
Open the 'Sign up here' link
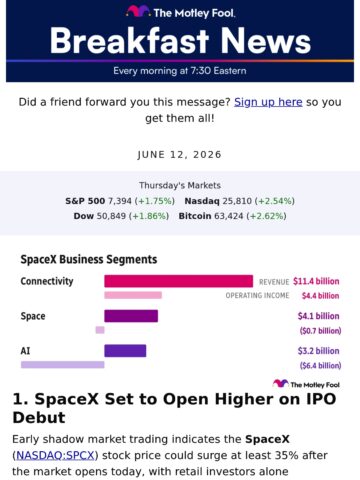(x=268, y=102)
